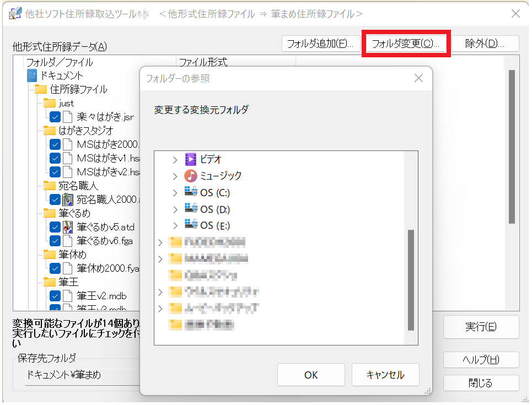The width and height of the screenshot is (532, 405).
Task: Click the just folder icon
Action: coord(50,103)
